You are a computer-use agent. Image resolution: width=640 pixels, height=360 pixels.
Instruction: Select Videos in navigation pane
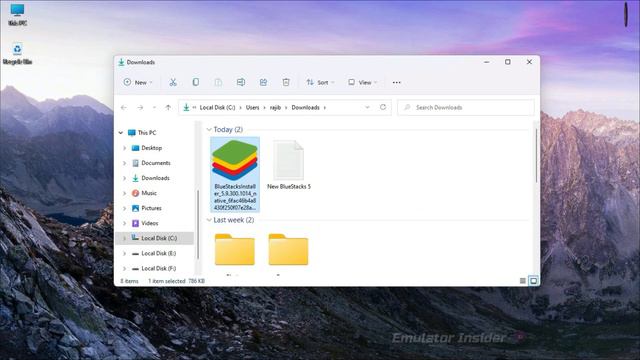(149, 223)
